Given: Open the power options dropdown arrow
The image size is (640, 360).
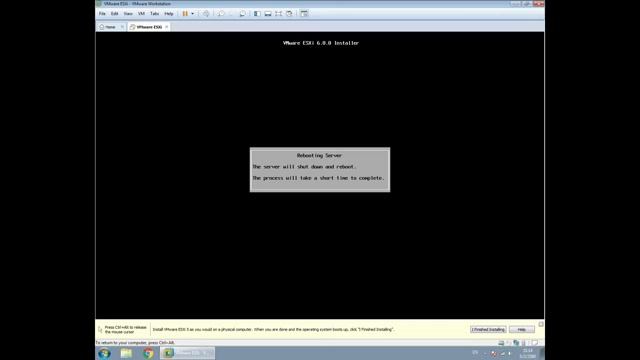Looking at the screenshot, I should [x=193, y=13].
